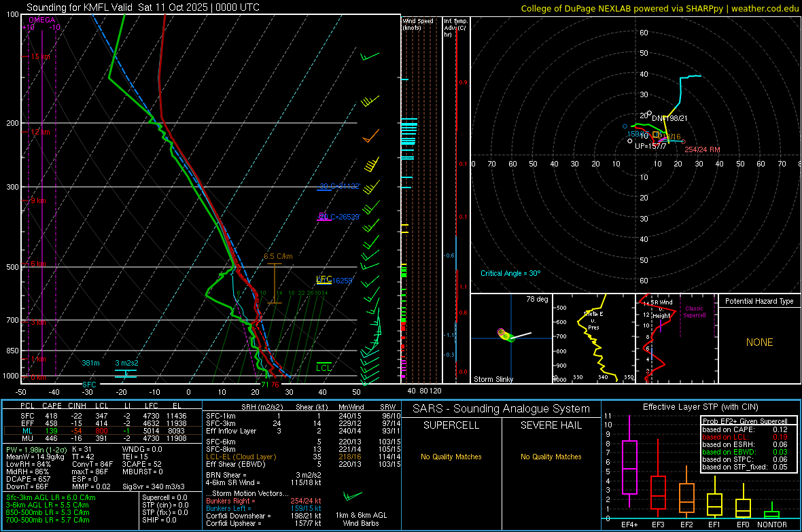
Task: Select the highlighted ML parcel row
Action: [102, 431]
